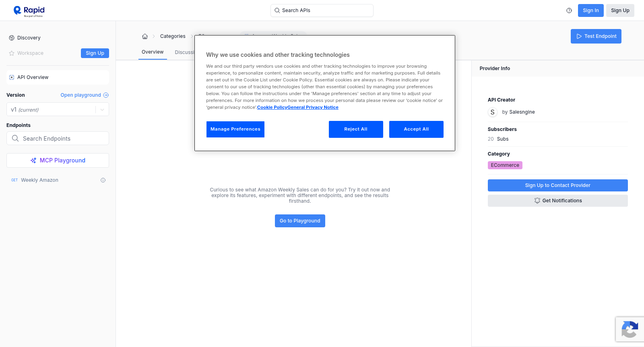Go to home via breadcrumb house icon
This screenshot has width=644, height=347.
coord(145,36)
